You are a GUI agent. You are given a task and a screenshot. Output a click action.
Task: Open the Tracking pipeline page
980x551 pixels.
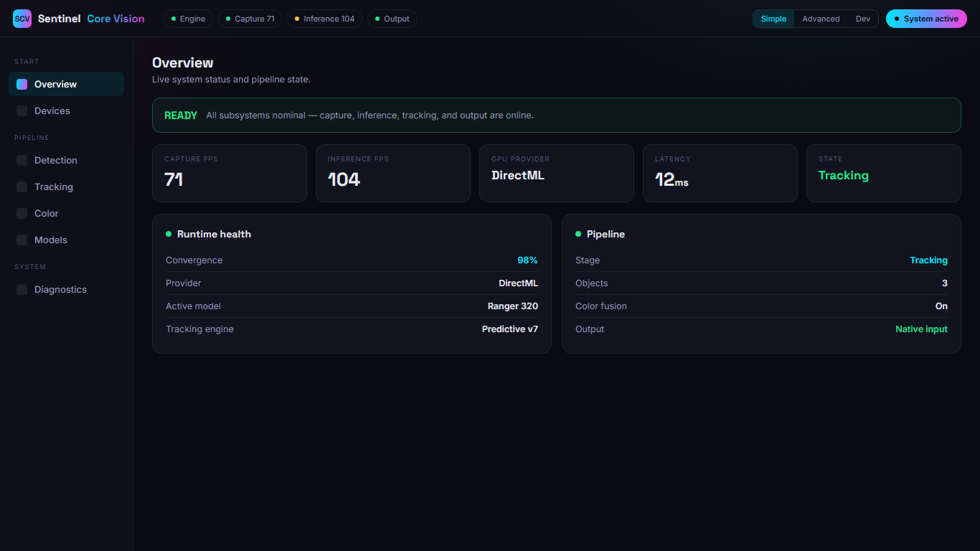point(66,187)
